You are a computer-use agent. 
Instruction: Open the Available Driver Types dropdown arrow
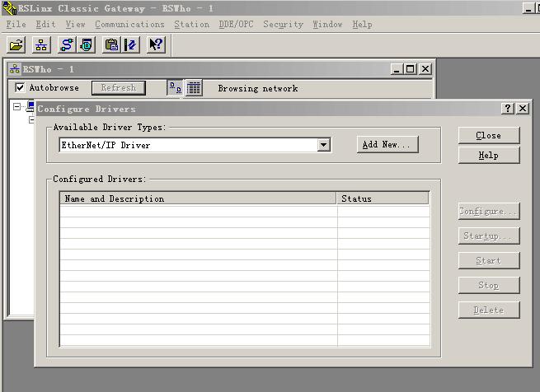(x=323, y=145)
